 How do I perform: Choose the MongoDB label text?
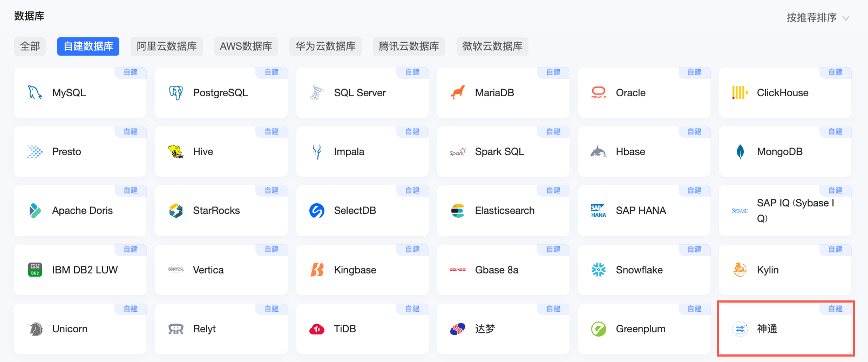click(x=780, y=152)
